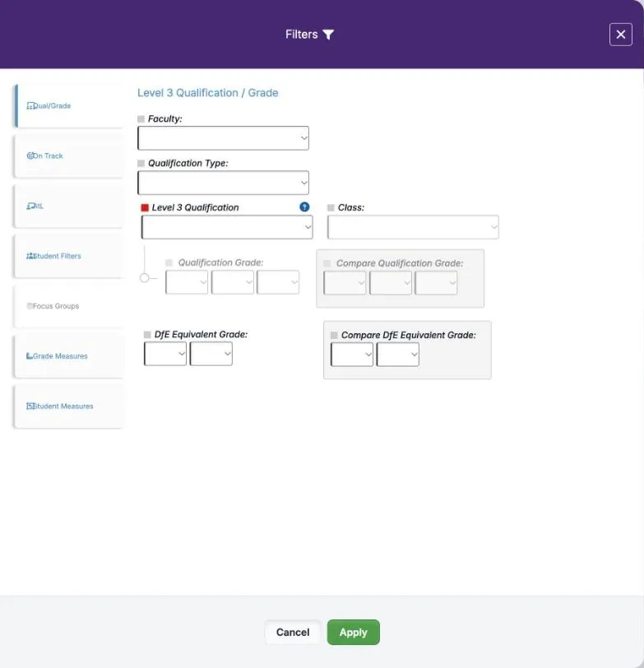The height and width of the screenshot is (668, 644).
Task: Toggle the Compare DfE Equivalent Grade checkbox
Action: click(334, 336)
